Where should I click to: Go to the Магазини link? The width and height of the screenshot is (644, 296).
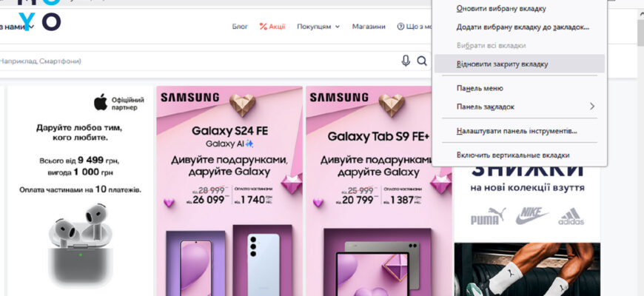[369, 27]
